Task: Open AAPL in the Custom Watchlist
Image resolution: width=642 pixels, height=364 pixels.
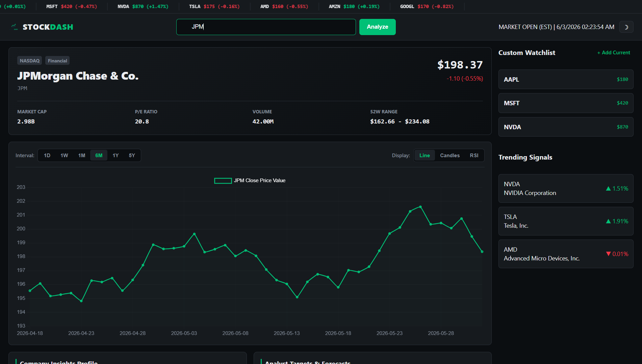Action: (x=566, y=79)
